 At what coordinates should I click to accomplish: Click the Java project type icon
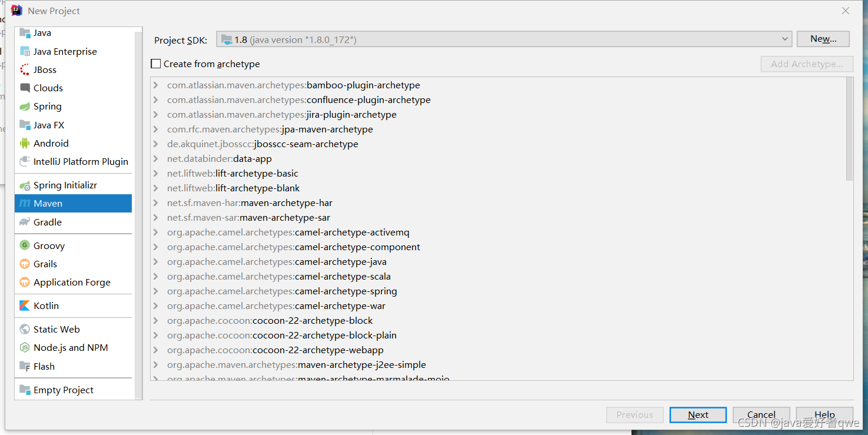(25, 33)
